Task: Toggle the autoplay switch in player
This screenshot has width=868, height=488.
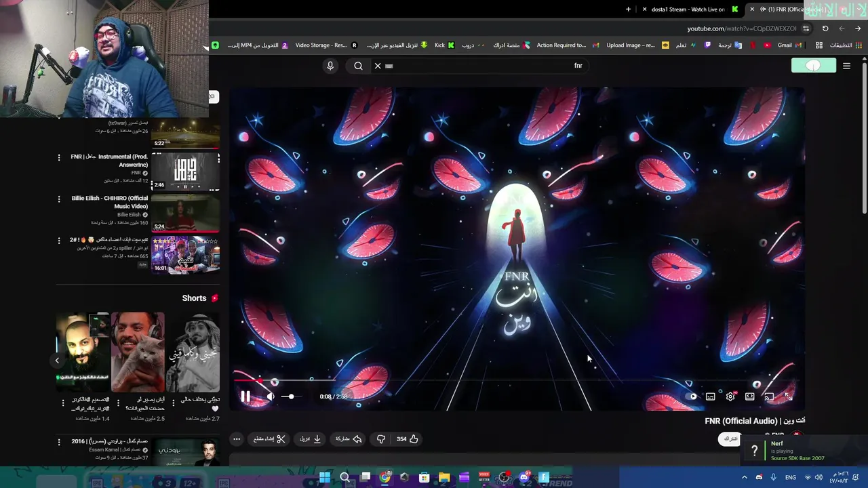Action: [x=690, y=396]
